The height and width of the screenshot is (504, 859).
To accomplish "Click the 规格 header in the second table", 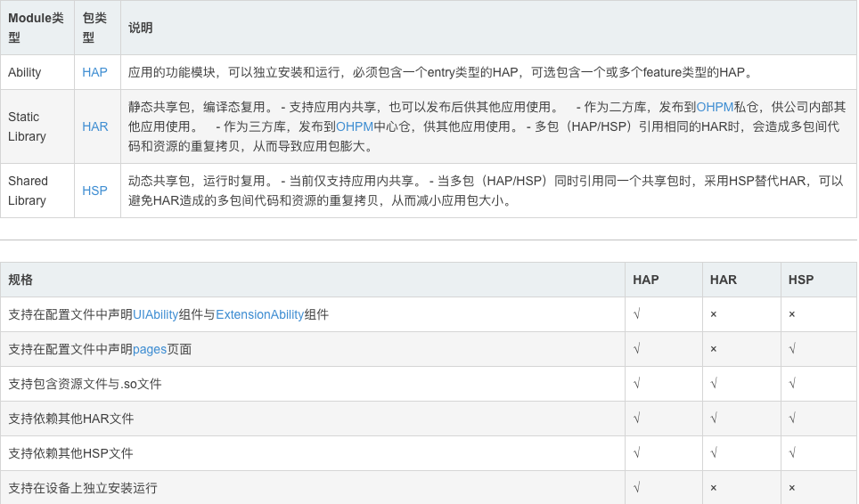I will pyautogui.click(x=20, y=280).
